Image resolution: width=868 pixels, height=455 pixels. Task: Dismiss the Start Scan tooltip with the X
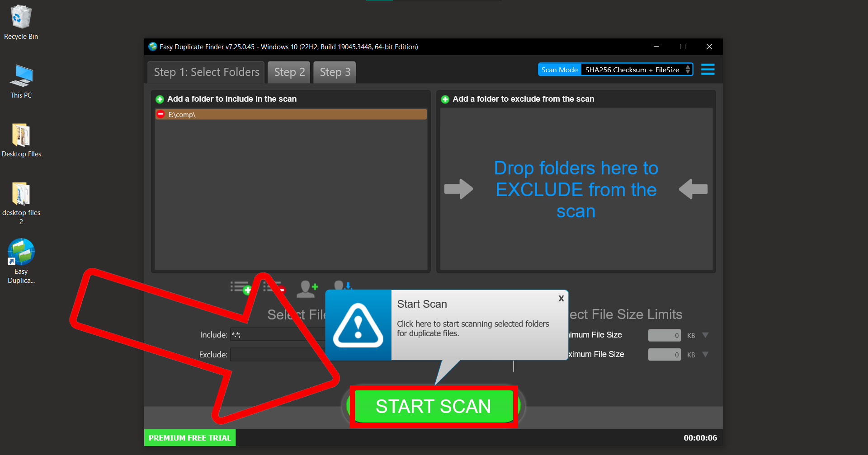click(x=561, y=298)
